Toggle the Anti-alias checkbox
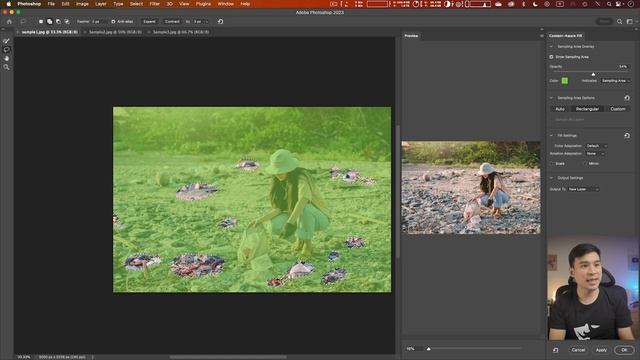640x360 pixels. 113,21
